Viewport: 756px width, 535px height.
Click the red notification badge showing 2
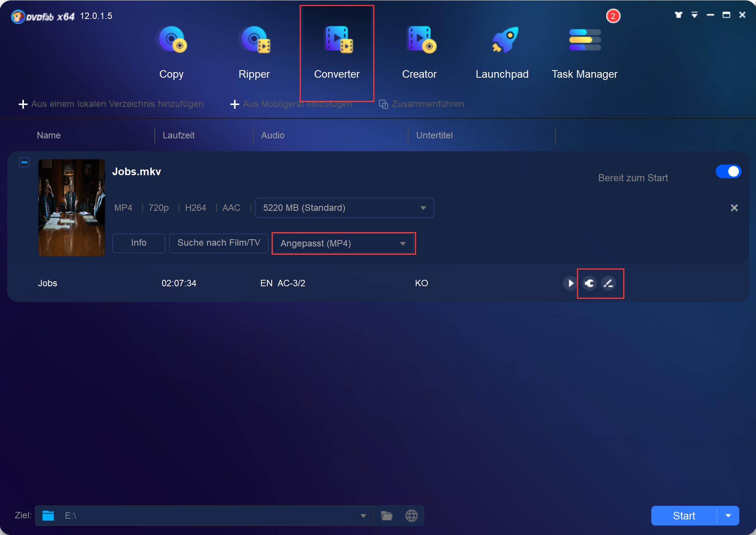613,16
